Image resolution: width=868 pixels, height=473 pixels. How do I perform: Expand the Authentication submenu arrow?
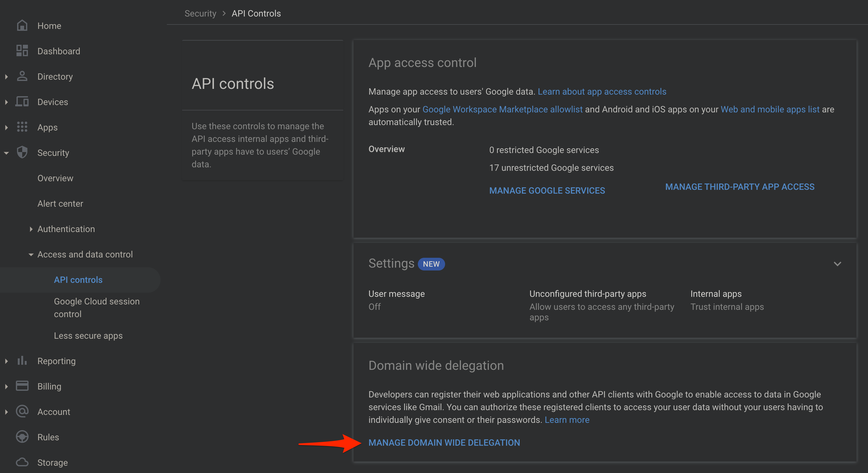point(31,229)
